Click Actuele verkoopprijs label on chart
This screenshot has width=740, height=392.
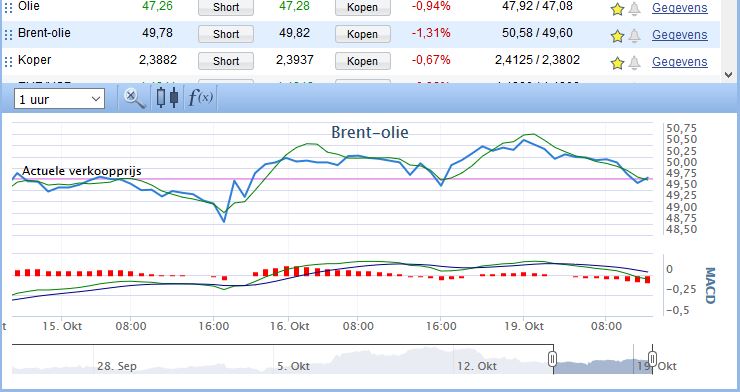click(x=82, y=171)
